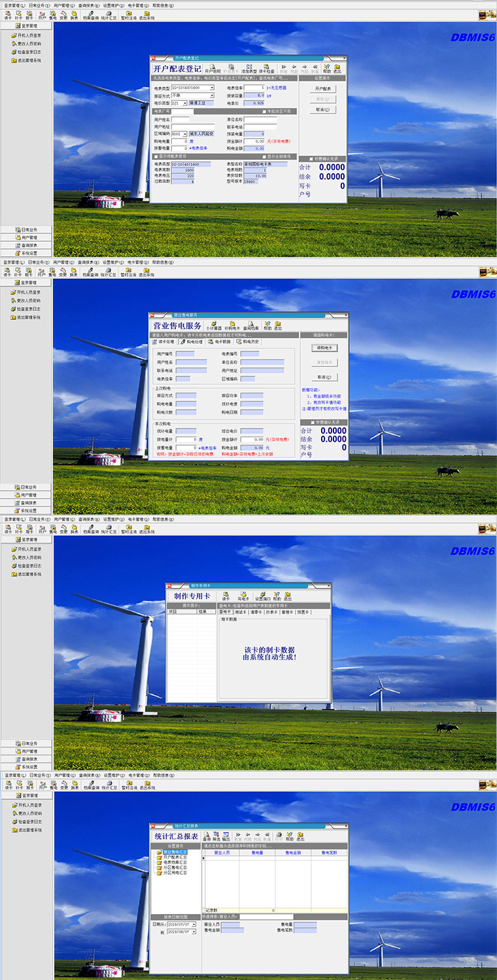Select 分区售电汇总 in the report tree
Screen dimensions: 497x980
175,868
